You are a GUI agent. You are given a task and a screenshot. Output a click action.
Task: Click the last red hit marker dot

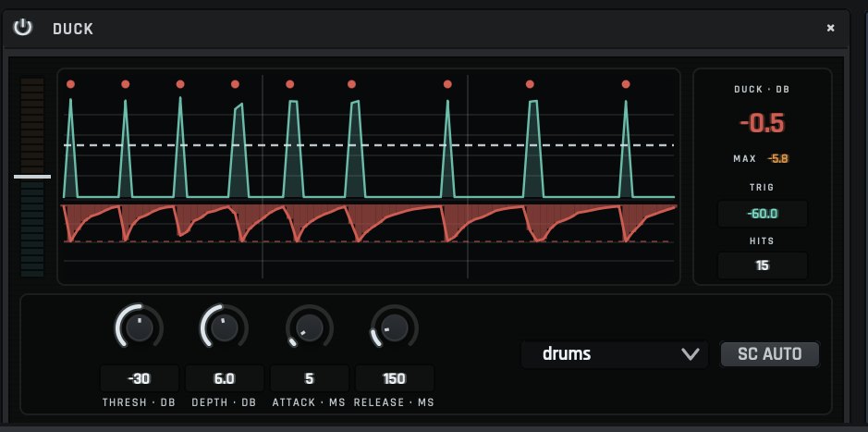click(626, 84)
